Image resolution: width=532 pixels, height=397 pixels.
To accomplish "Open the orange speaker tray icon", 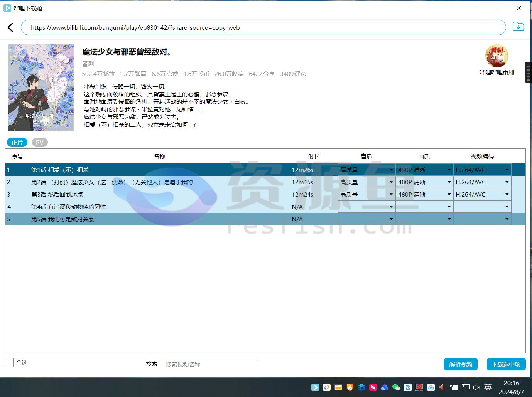I will [442, 387].
